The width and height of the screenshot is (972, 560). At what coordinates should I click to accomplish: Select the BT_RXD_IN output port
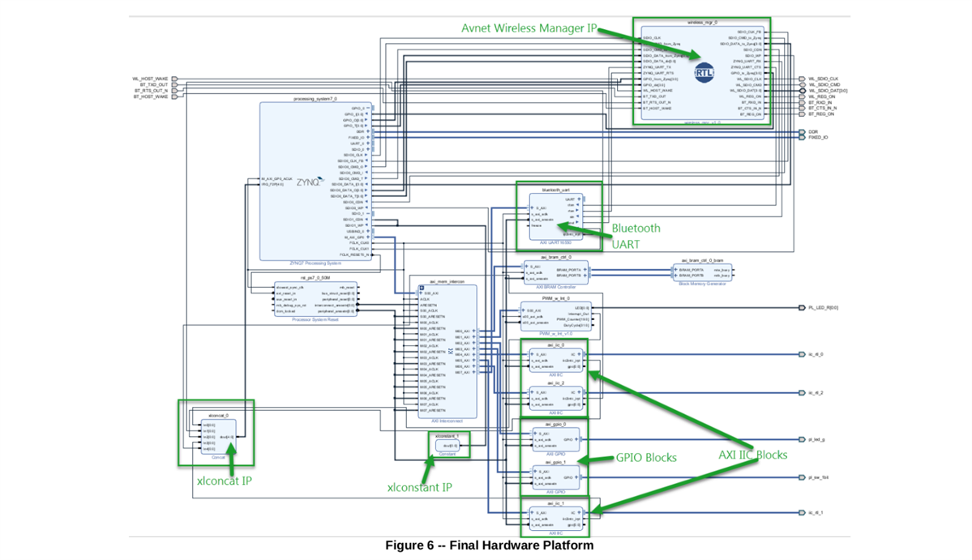[x=802, y=102]
